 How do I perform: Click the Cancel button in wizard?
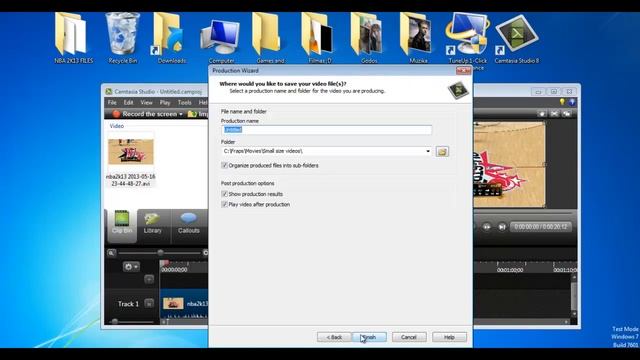coord(409,337)
